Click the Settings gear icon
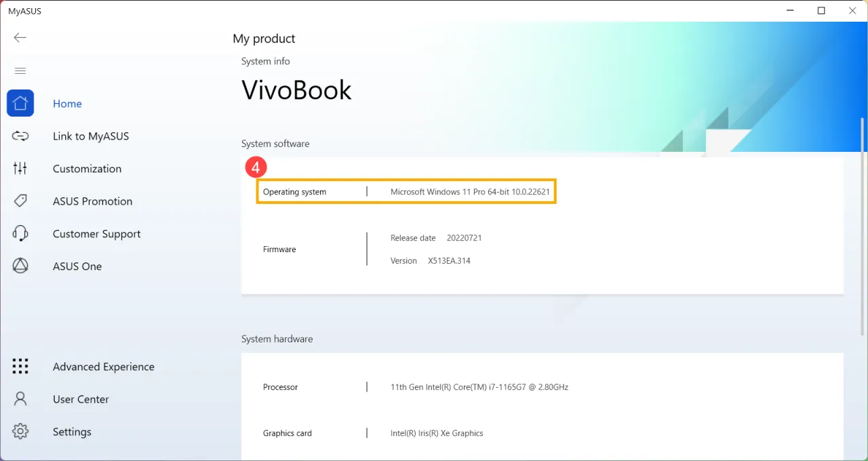868x461 pixels. pos(20,432)
